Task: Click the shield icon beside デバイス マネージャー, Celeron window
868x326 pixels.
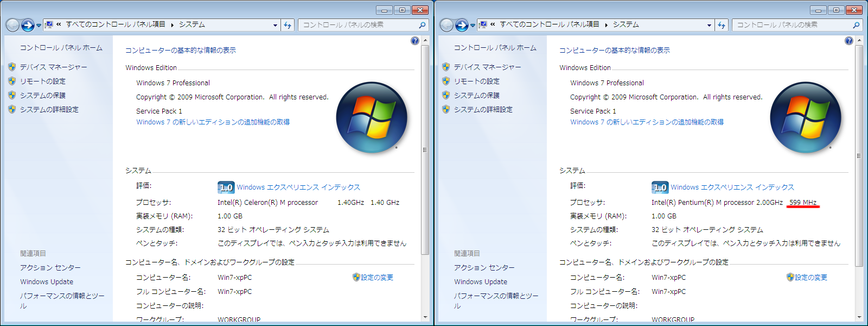Action: [x=12, y=67]
